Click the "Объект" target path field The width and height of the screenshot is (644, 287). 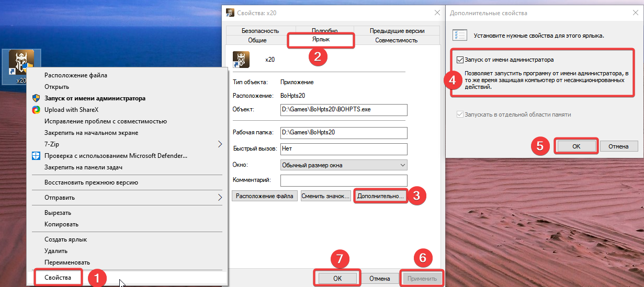(343, 110)
